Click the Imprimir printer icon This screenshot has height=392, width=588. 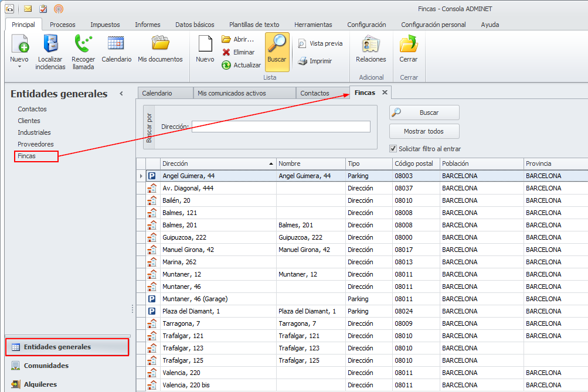(303, 61)
